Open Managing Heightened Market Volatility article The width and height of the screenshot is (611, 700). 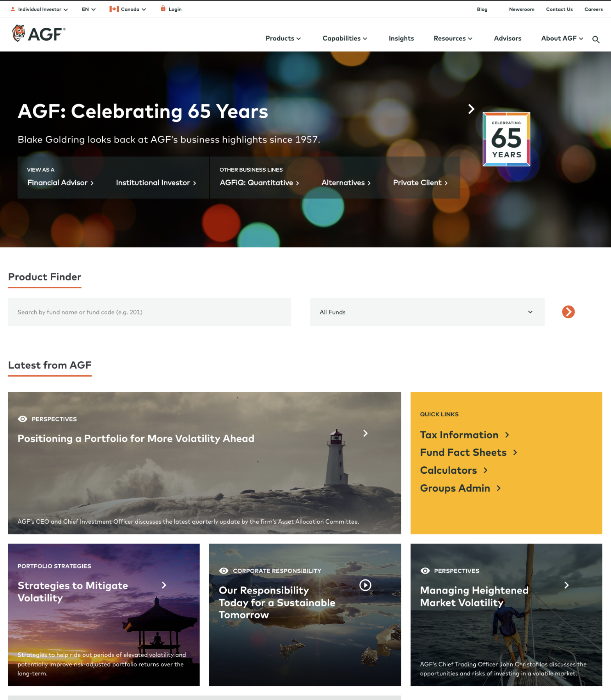pos(474,597)
